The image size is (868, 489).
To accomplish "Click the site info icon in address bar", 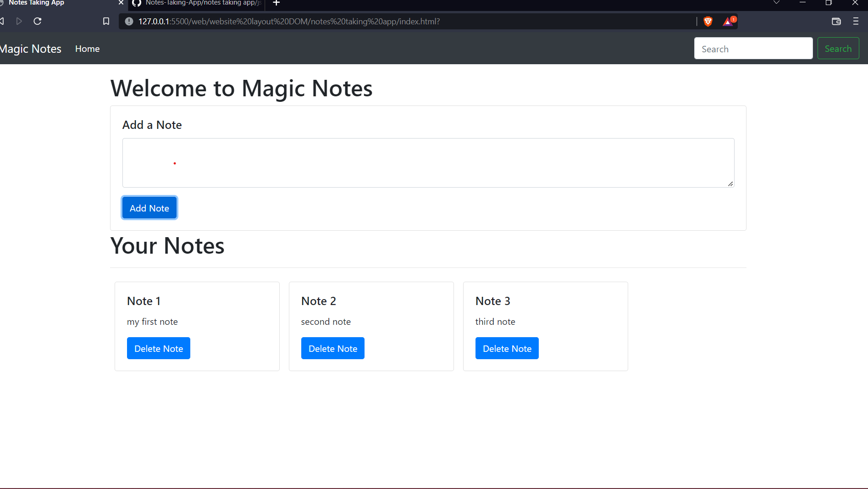I will (x=128, y=21).
